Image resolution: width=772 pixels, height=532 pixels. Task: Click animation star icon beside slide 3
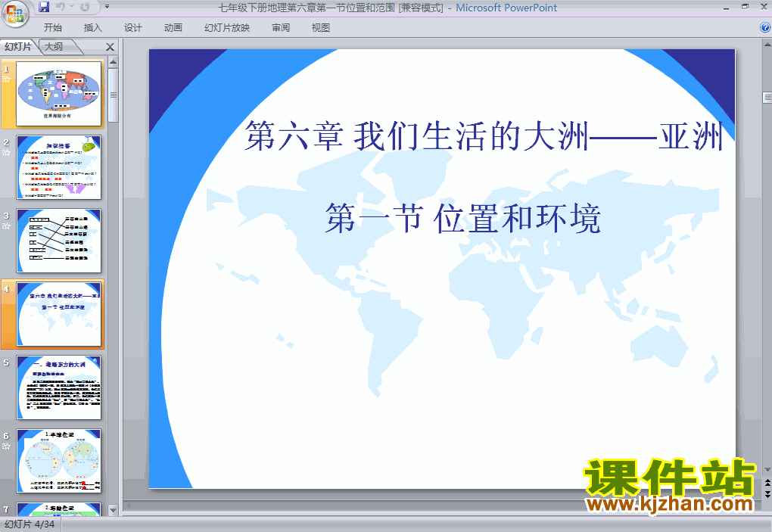[6, 226]
